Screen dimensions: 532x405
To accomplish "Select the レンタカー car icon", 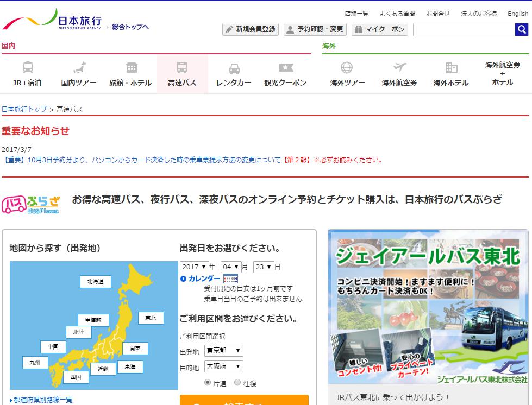I will (234, 68).
